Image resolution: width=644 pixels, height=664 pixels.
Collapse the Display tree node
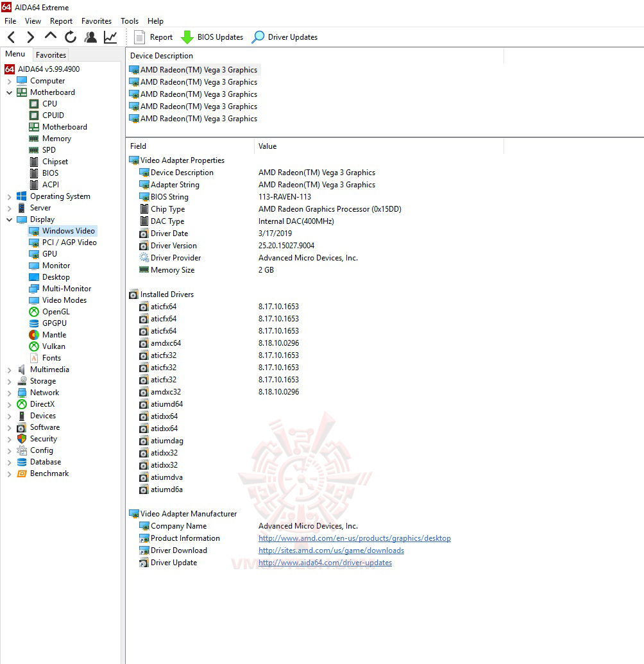pos(9,219)
